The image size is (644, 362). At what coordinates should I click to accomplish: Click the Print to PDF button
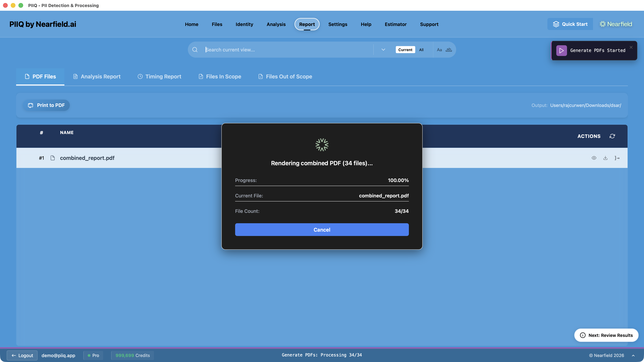(x=46, y=105)
